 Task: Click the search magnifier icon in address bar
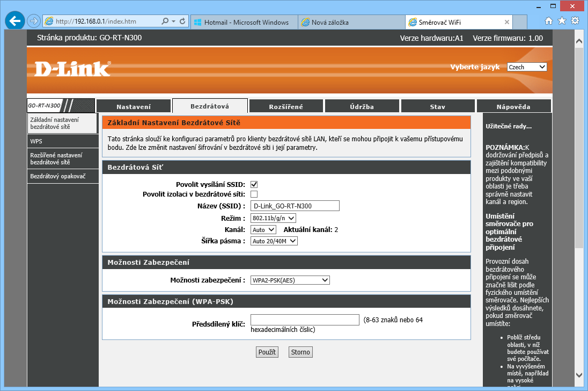pyautogui.click(x=165, y=21)
